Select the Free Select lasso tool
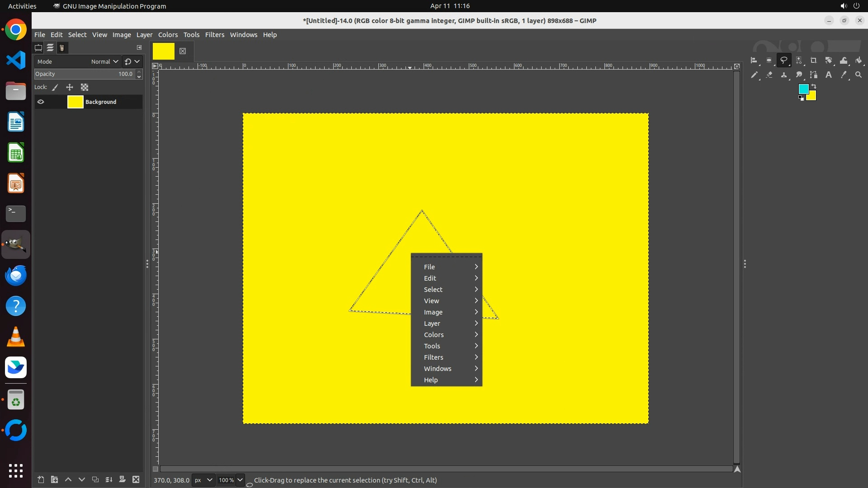Screen dimensions: 868x488 tap(783, 60)
